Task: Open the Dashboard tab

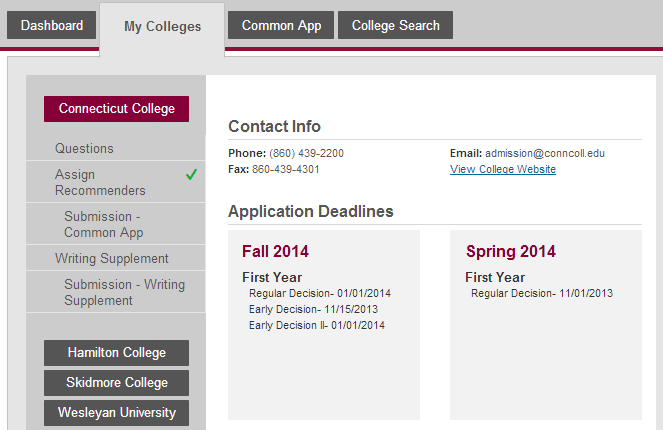Action: pyautogui.click(x=52, y=25)
